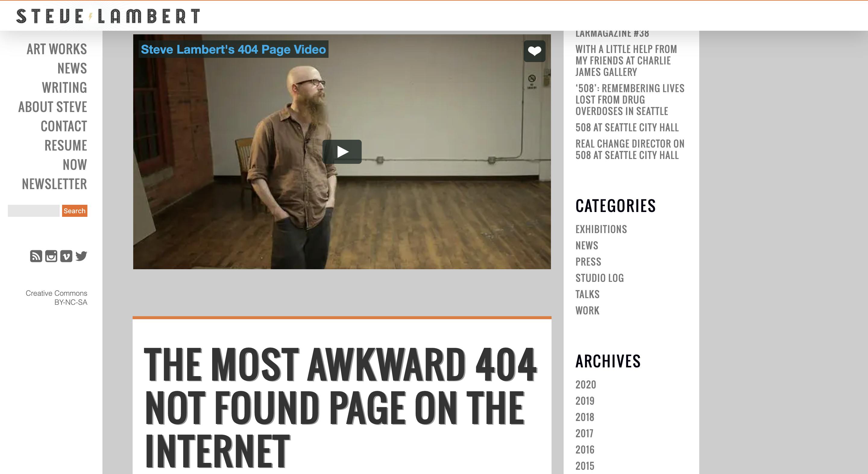Click the orange Search button
The image size is (868, 474).
pos(74,211)
